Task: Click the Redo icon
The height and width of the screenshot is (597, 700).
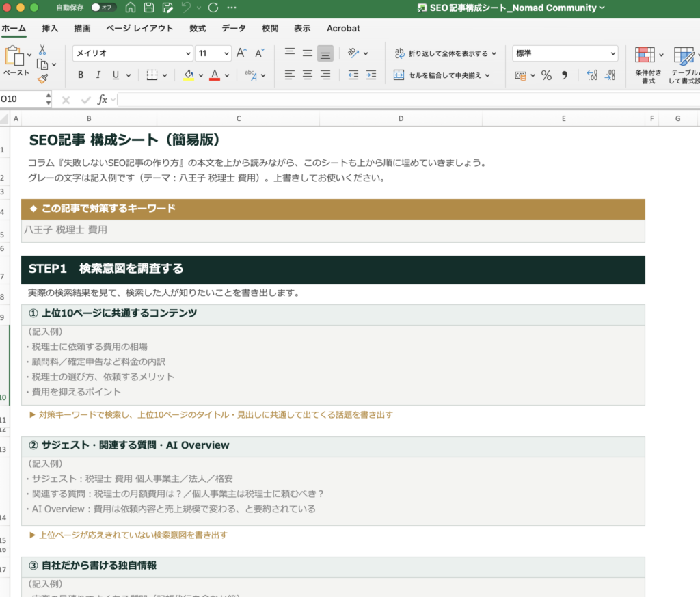Action: click(x=213, y=7)
